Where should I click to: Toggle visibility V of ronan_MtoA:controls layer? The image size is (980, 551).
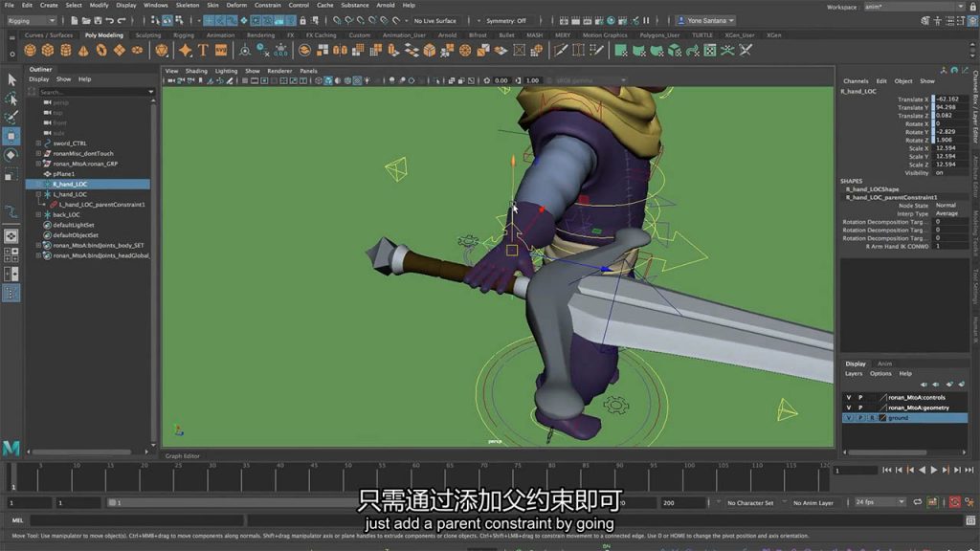[x=848, y=397]
